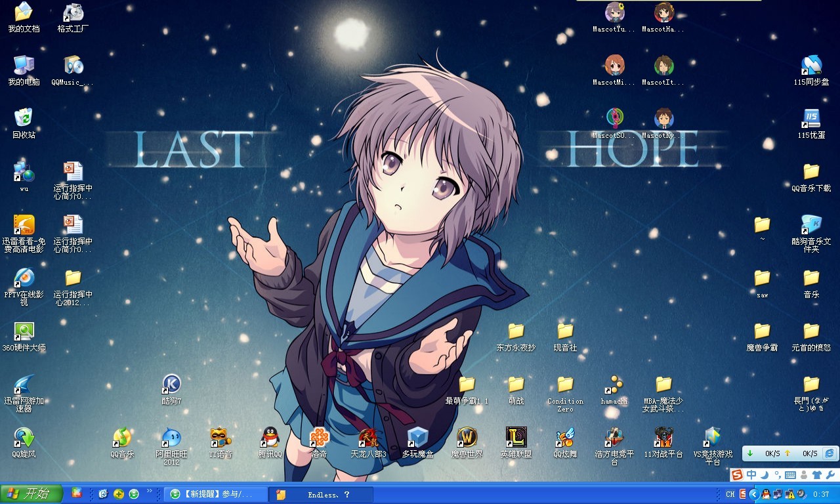Switch to the Endless、? taskbar window

click(x=322, y=494)
